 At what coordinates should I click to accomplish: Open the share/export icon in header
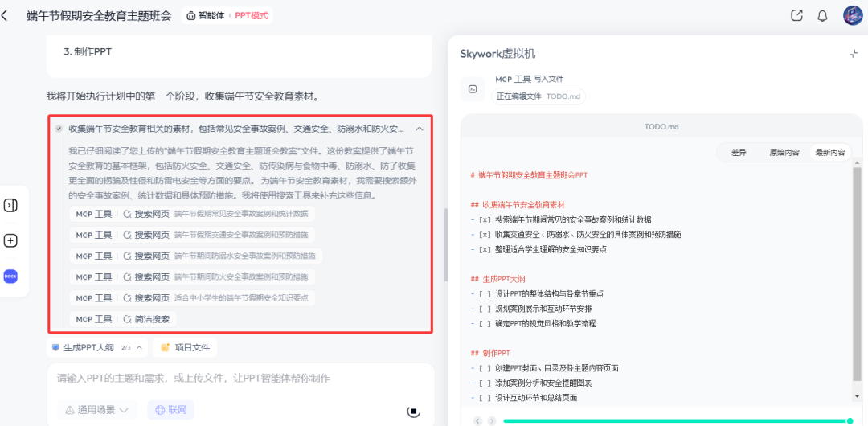click(x=796, y=15)
